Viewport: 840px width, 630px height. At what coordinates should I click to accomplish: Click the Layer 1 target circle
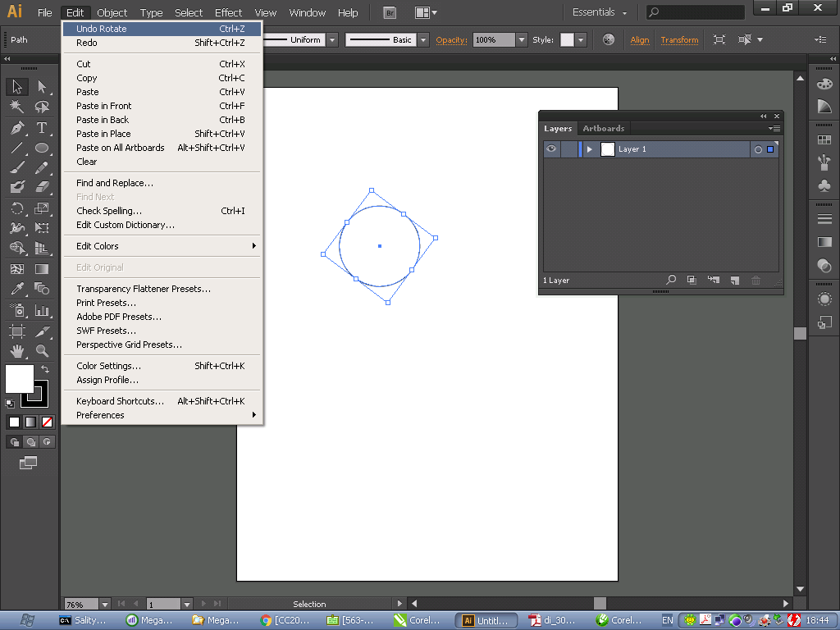click(758, 149)
